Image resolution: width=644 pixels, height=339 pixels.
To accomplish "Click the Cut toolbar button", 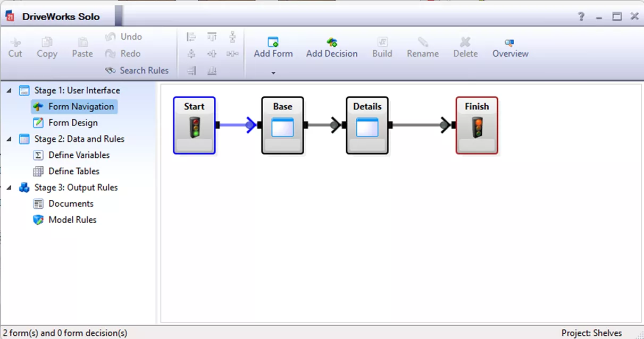I will coord(15,47).
